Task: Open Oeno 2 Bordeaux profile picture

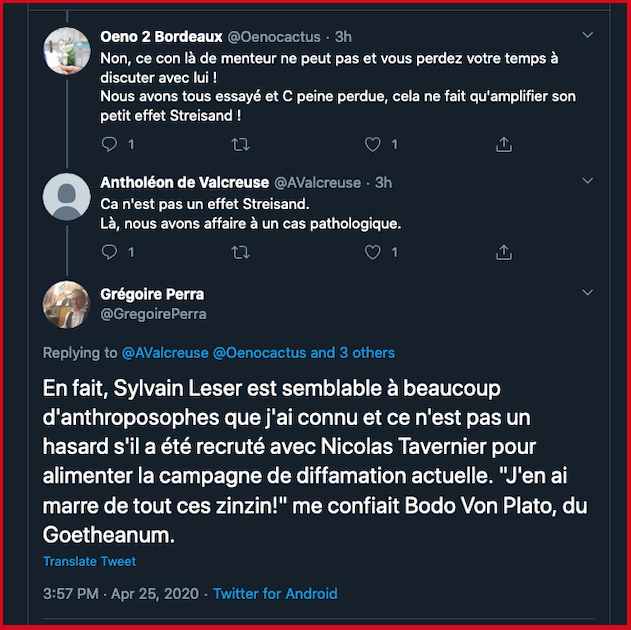Action: pos(68,50)
